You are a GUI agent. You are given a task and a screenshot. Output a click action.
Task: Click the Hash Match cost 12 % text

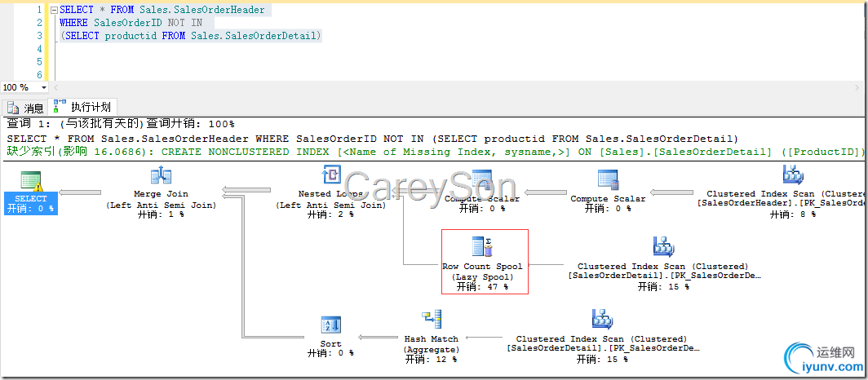click(x=432, y=360)
